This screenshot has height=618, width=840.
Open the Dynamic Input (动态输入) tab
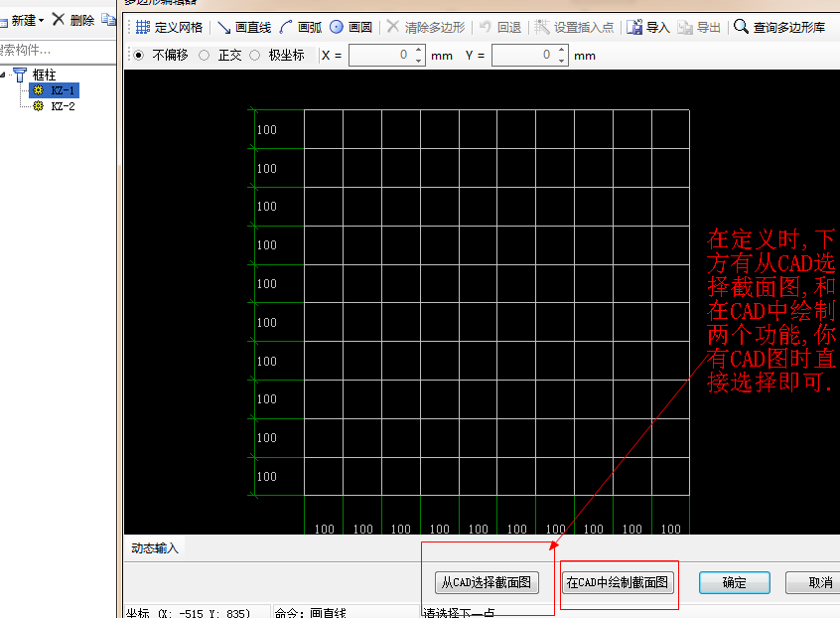click(154, 548)
